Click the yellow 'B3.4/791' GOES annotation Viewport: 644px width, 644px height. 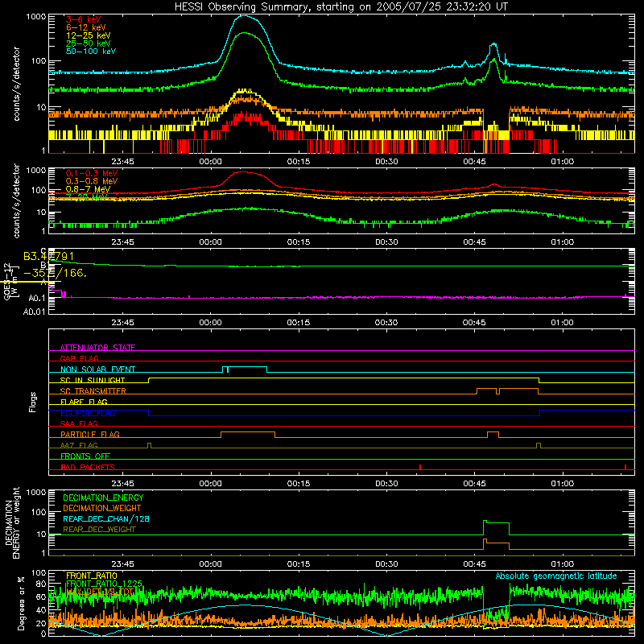click(48, 257)
